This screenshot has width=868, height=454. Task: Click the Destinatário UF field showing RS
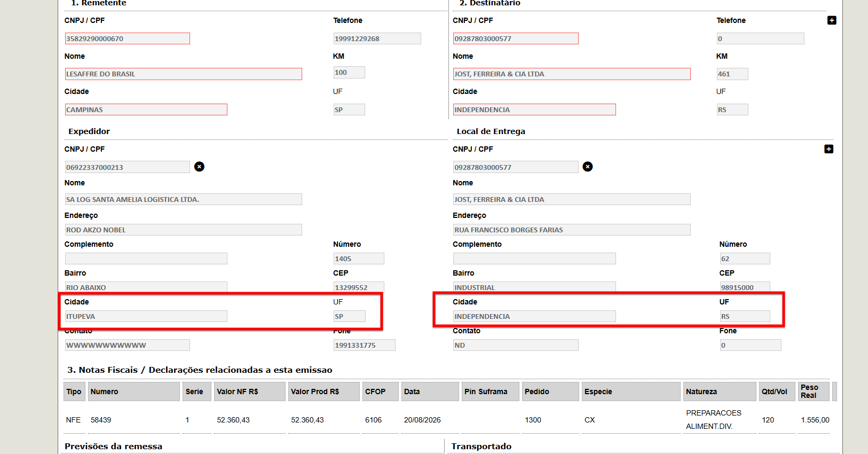[732, 109]
